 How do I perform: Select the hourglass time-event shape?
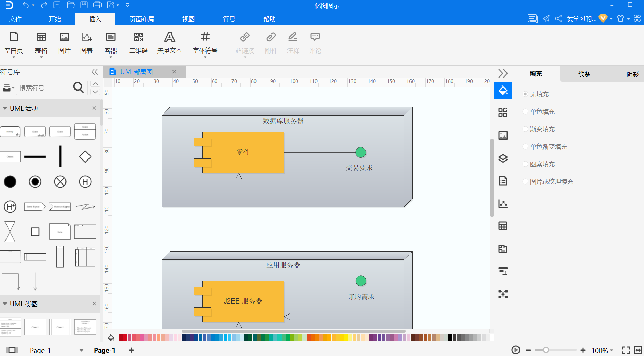click(x=10, y=232)
